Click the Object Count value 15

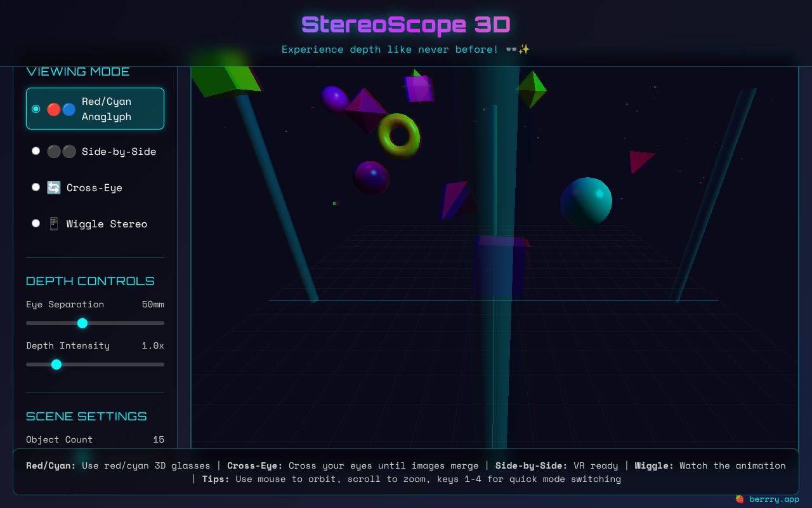[159, 439]
